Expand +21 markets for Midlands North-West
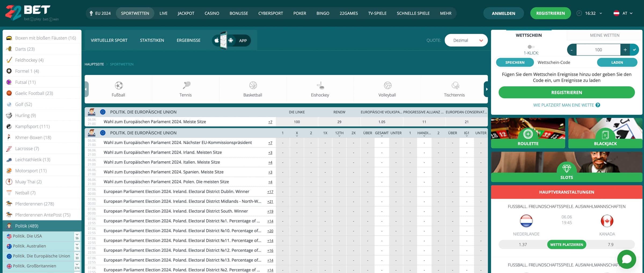 270,202
